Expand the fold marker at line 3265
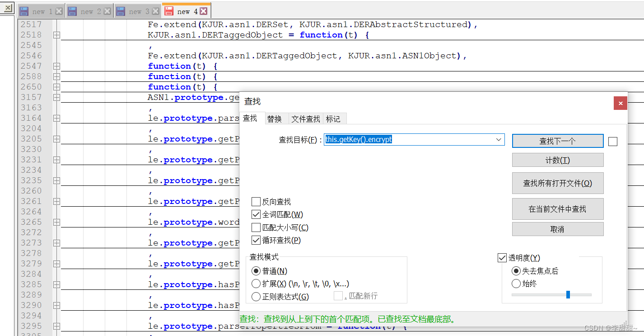644x336 pixels. (56, 222)
